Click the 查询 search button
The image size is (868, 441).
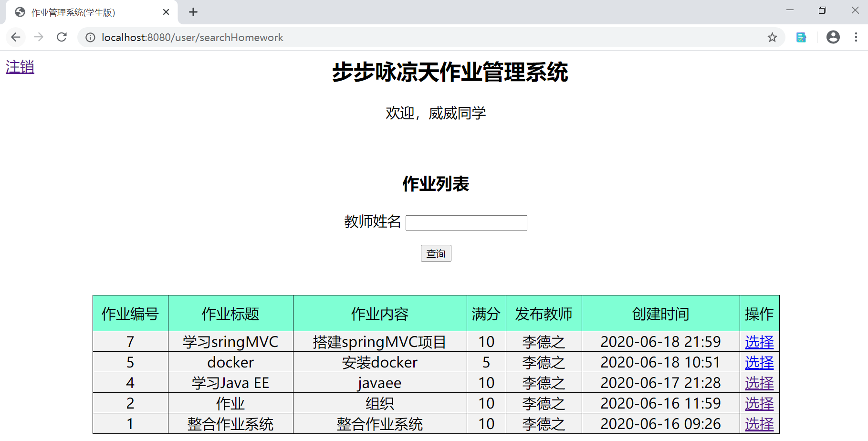(436, 253)
